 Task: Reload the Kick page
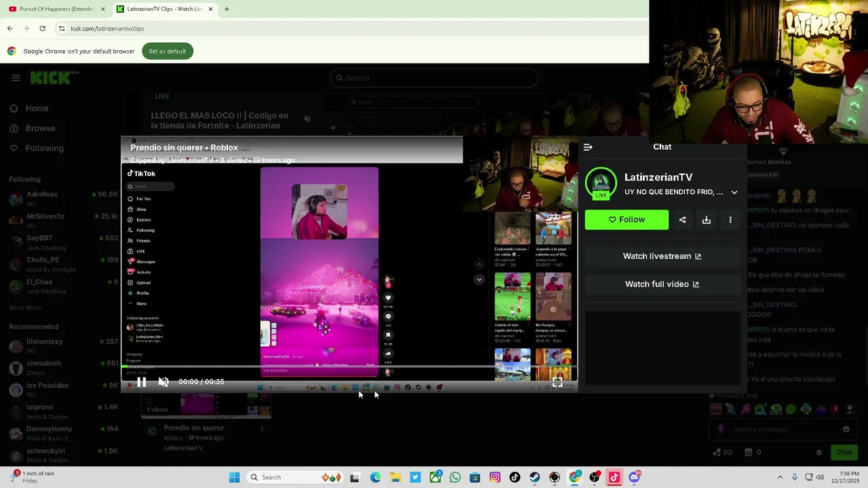[x=42, y=28]
